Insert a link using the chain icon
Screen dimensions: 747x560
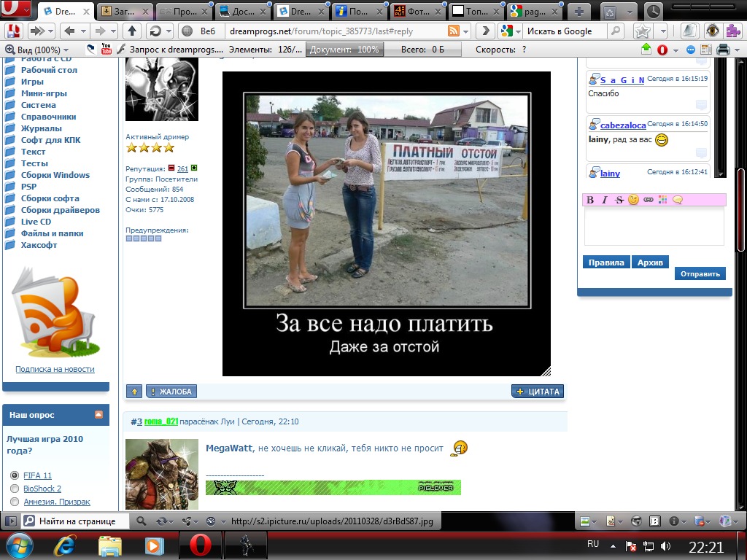point(649,200)
